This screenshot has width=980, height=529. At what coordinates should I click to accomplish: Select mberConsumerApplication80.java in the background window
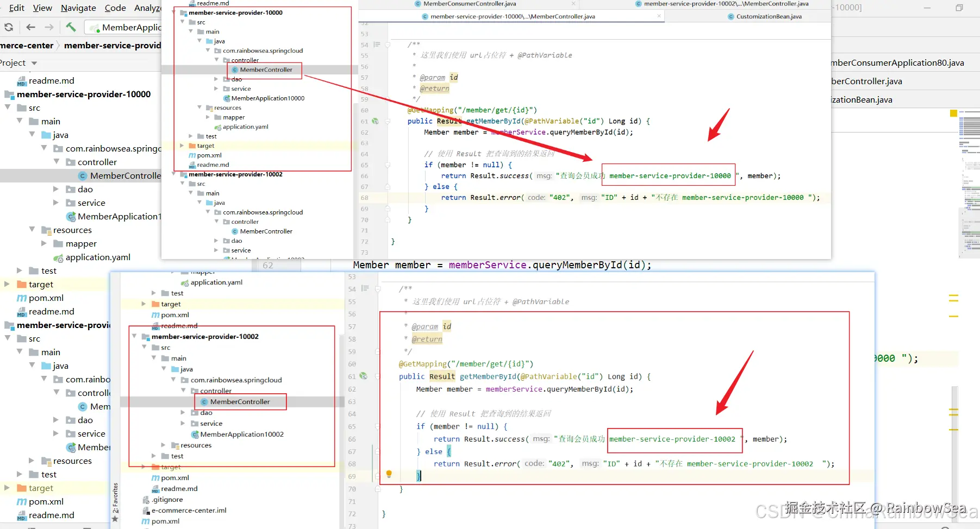click(897, 63)
